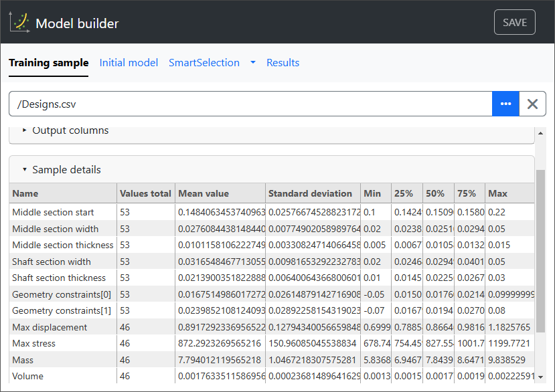Click the scrollbar down arrow
The width and height of the screenshot is (555, 392).
(x=541, y=377)
